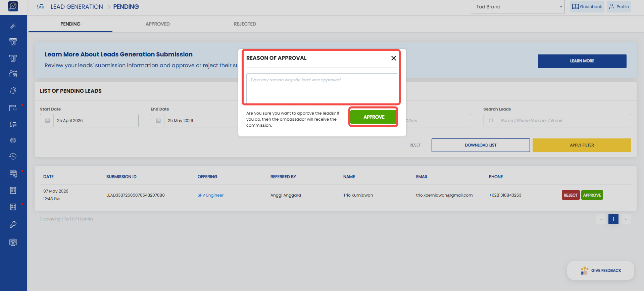The height and width of the screenshot is (291, 644).
Task: Click the Date column header
Action: (x=48, y=177)
